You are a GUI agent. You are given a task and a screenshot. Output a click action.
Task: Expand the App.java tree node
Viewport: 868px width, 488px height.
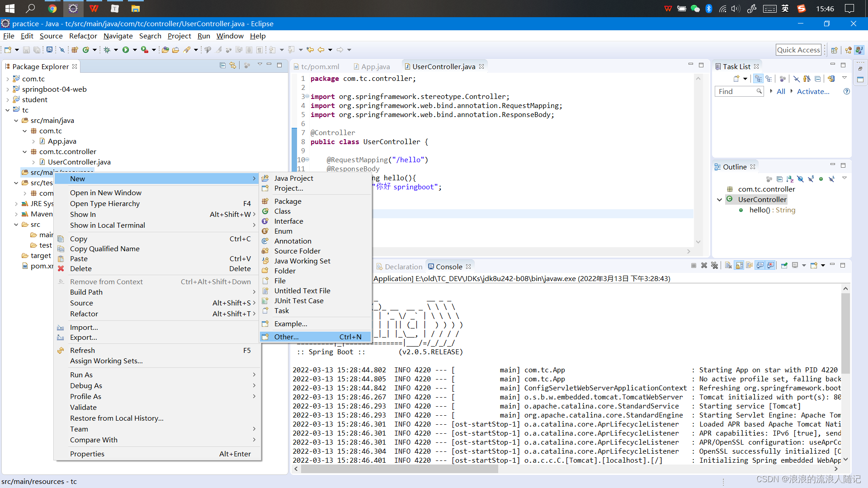[33, 141]
